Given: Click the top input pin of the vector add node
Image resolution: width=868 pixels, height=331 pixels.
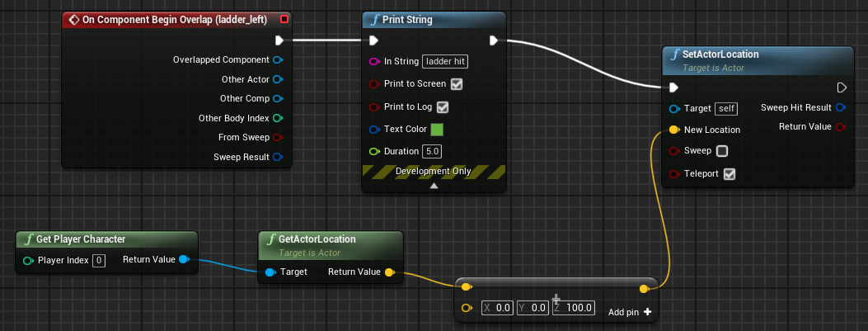Looking at the screenshot, I should click(x=466, y=287).
